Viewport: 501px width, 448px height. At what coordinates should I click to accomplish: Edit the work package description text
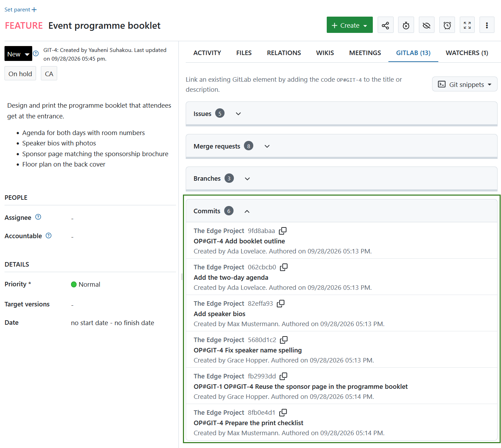click(x=89, y=135)
